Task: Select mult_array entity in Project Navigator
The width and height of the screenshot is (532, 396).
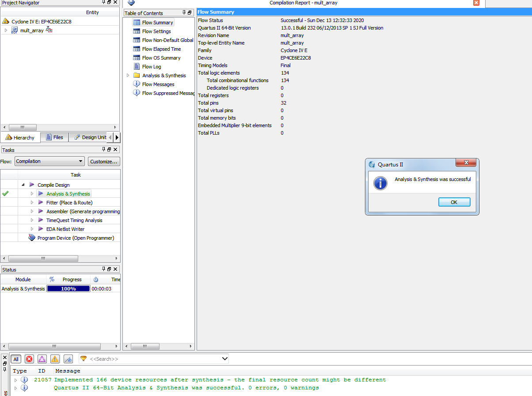Action: coord(32,30)
